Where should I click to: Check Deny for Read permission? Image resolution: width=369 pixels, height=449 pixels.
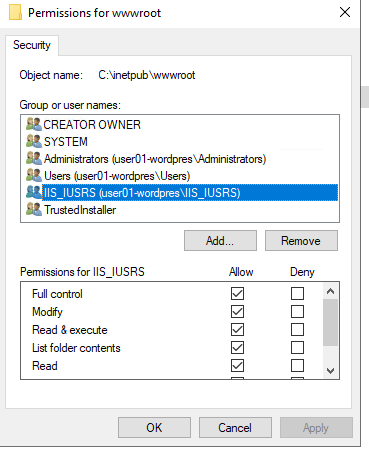coord(297,366)
